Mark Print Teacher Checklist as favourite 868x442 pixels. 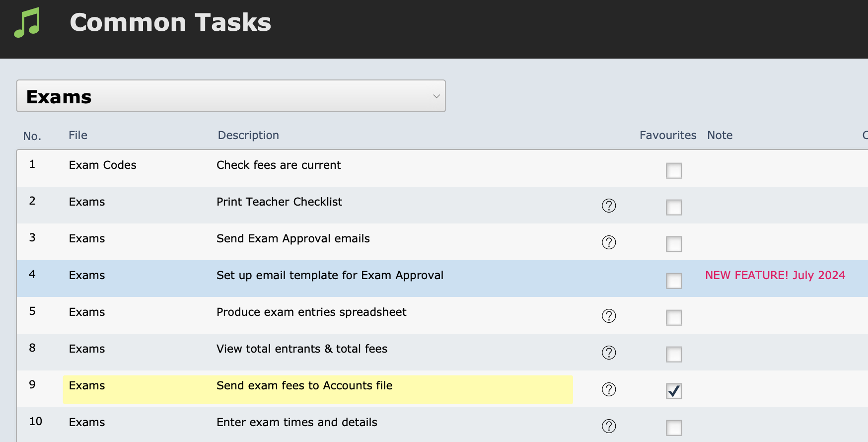(674, 208)
